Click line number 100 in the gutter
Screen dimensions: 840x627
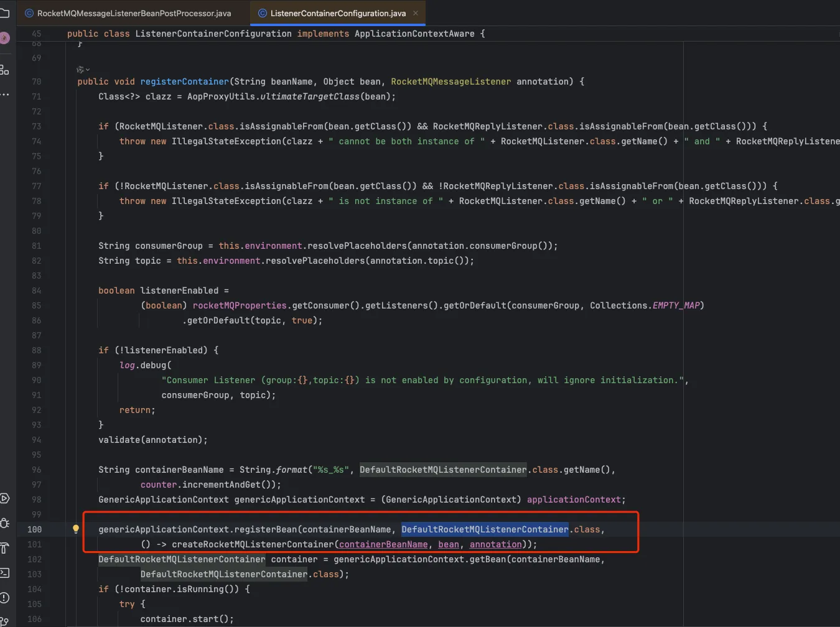pyautogui.click(x=34, y=529)
